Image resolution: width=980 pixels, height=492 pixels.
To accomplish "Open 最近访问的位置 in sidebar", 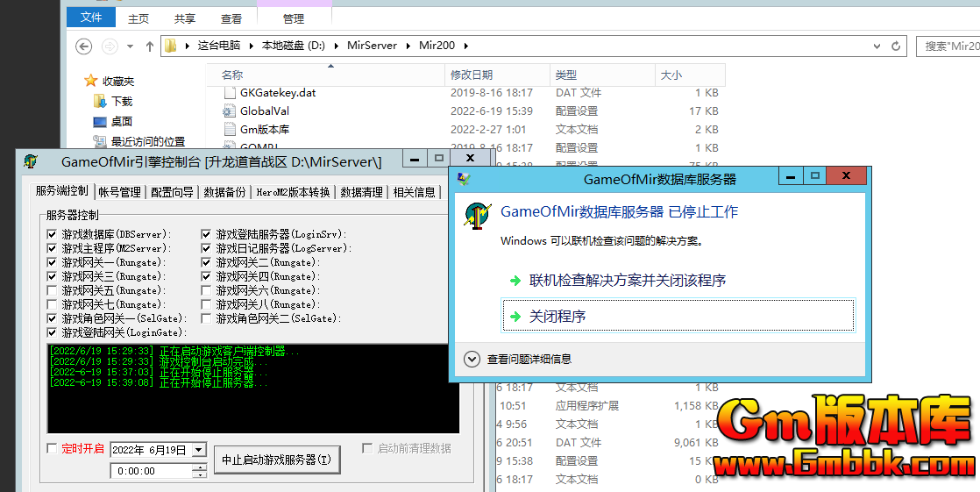I will click(148, 142).
